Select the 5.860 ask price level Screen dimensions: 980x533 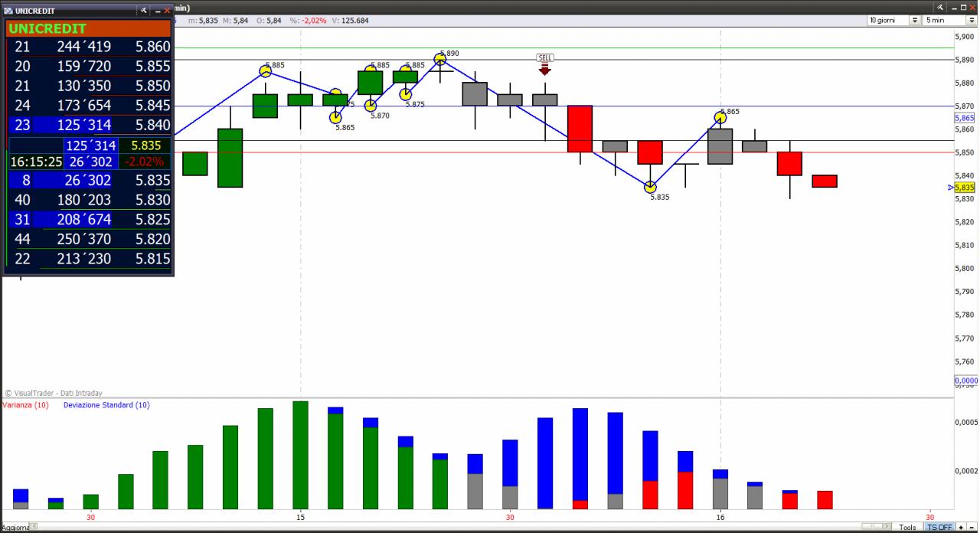(153, 47)
